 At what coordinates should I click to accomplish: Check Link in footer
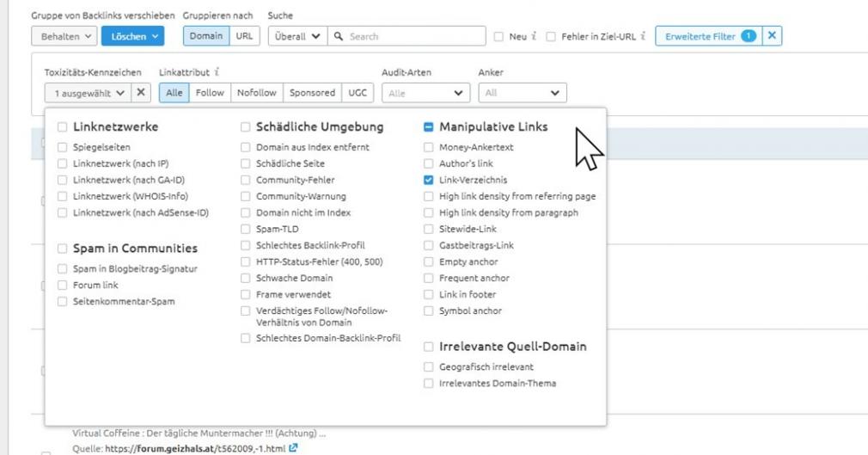pos(429,294)
